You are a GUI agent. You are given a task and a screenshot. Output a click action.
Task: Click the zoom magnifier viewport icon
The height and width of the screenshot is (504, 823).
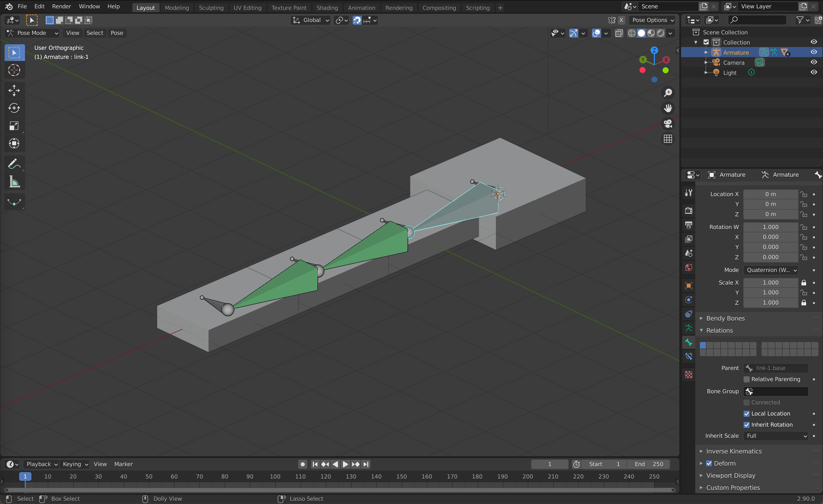[668, 93]
